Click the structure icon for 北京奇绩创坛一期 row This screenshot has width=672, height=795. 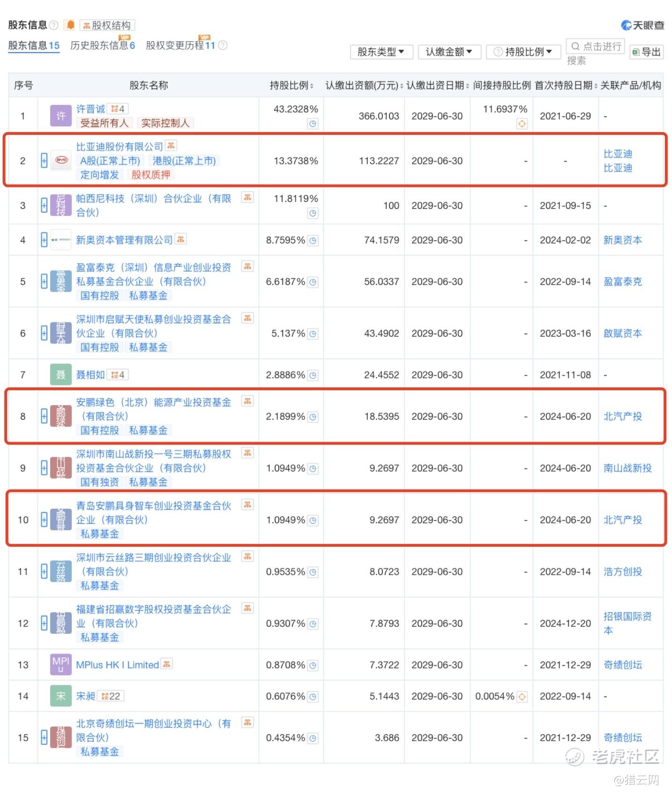[x=247, y=722]
